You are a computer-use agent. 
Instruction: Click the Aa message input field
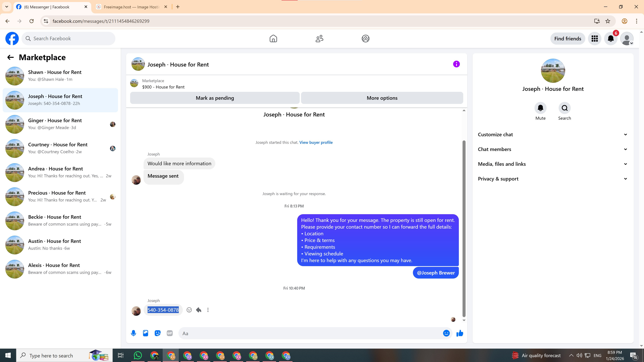(x=310, y=333)
